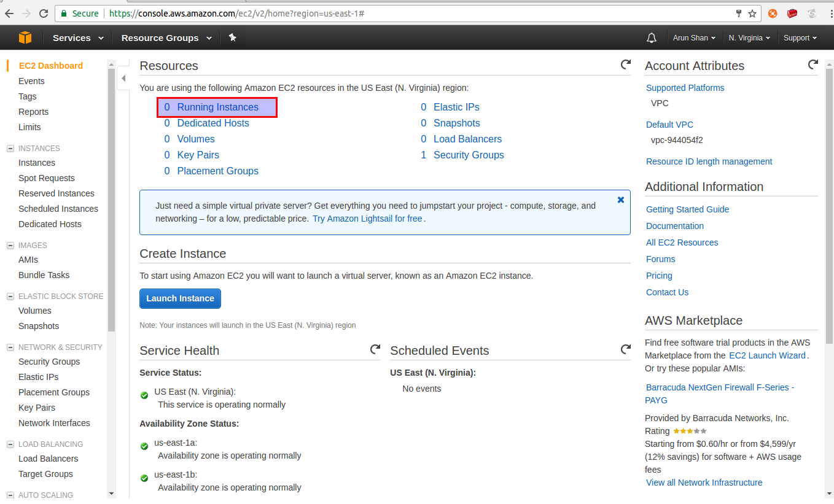Open the All EC2 Resources link

tap(682, 242)
